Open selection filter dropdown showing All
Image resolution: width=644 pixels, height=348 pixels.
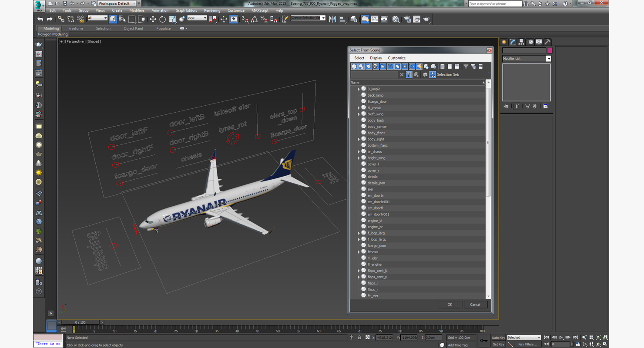97,18
